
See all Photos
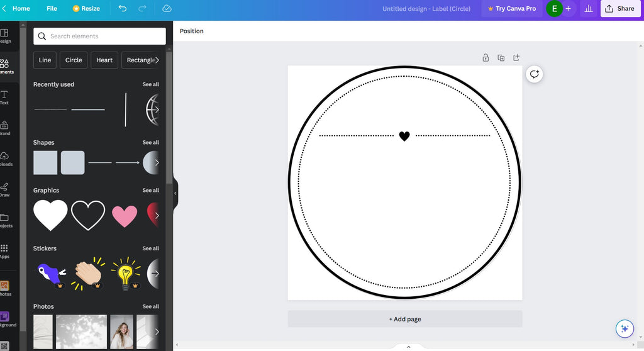151,306
